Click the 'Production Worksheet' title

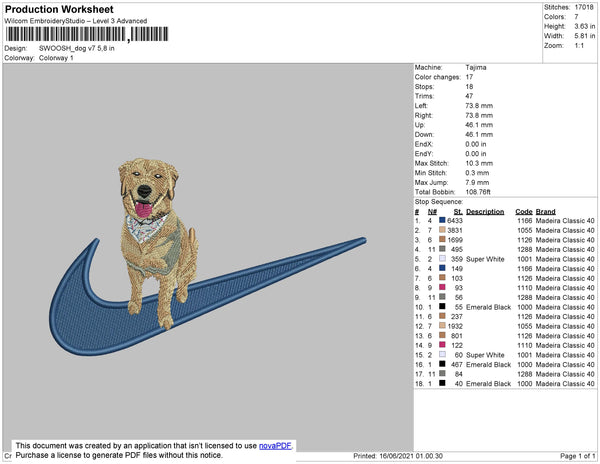coord(59,10)
